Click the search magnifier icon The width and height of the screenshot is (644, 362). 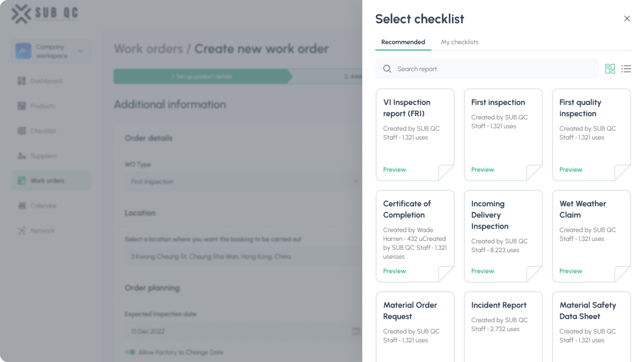click(x=387, y=69)
